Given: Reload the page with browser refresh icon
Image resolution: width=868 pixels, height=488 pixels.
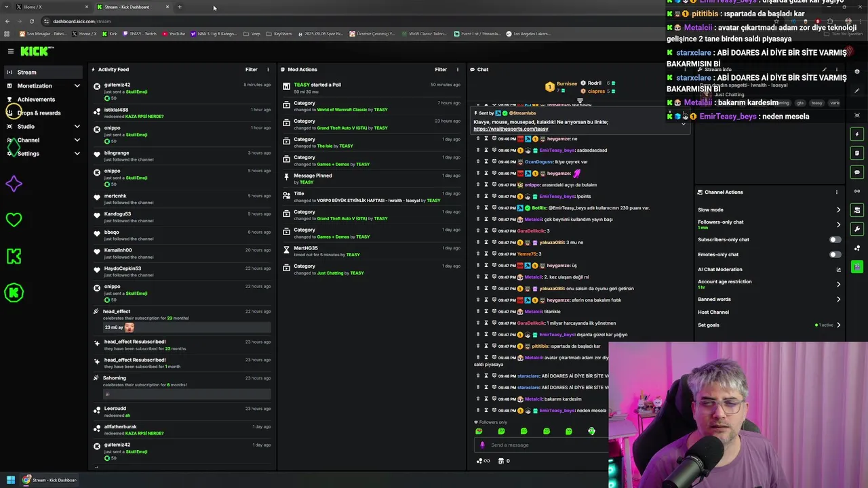Looking at the screenshot, I should (x=31, y=21).
